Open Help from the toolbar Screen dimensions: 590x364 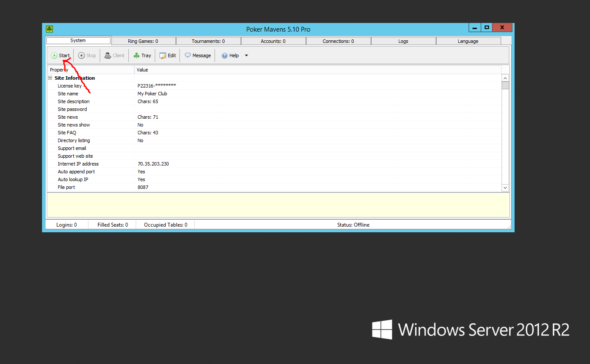coord(230,55)
